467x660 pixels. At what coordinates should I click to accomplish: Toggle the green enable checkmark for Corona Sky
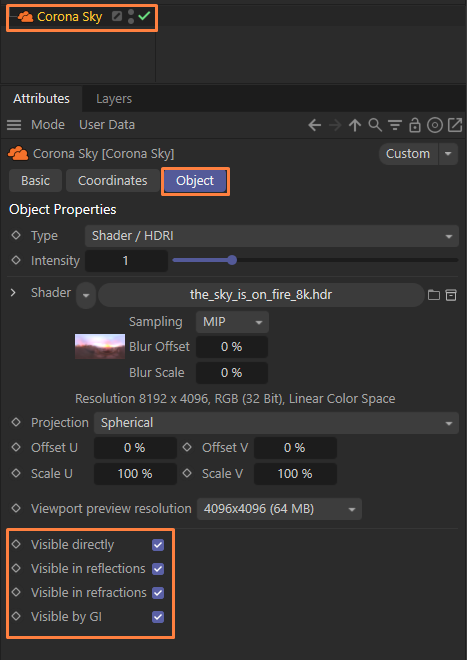point(144,16)
